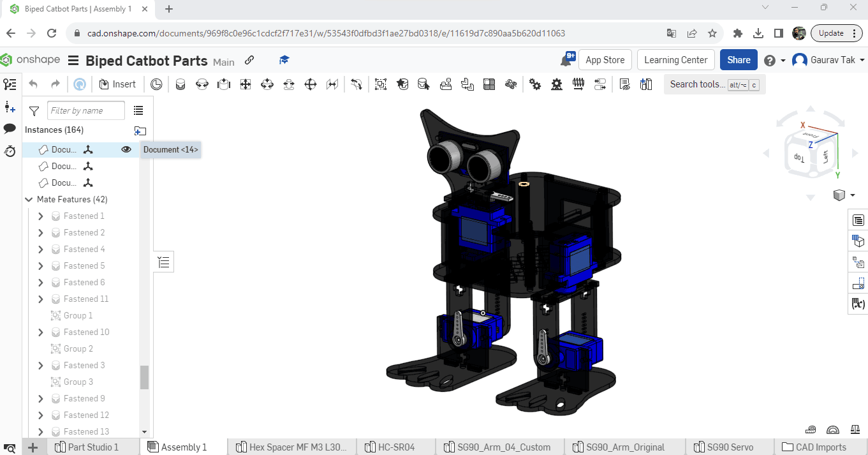Select the Fastened mate tool
The width and height of the screenshot is (868, 455).
(x=180, y=84)
